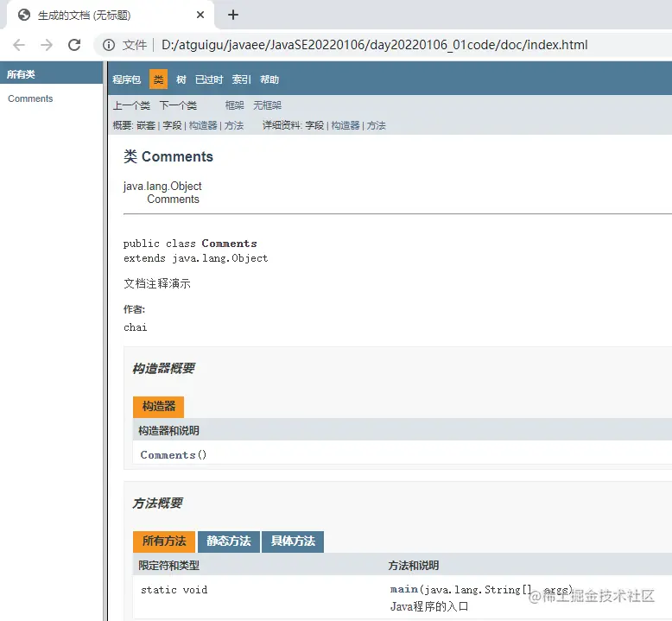Click the 下一个类 label
Viewport: 672px width, 621px height.
(x=178, y=105)
